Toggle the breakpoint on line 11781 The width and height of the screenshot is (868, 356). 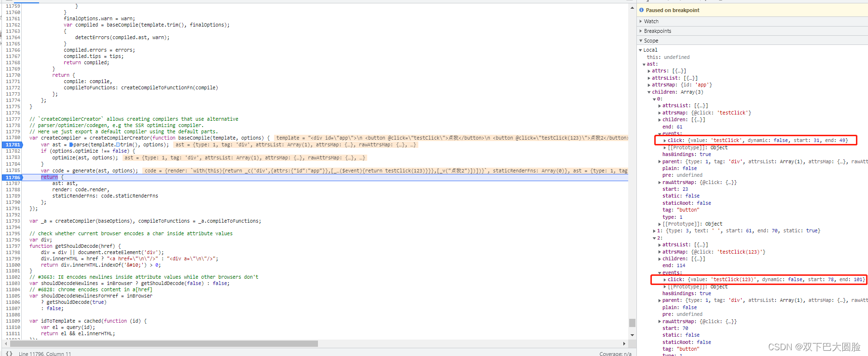(12, 144)
